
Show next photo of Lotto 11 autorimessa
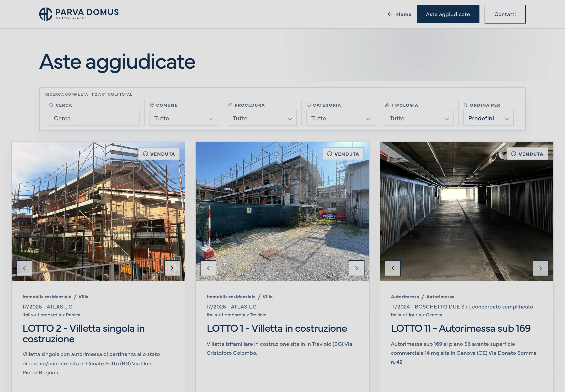tap(540, 268)
